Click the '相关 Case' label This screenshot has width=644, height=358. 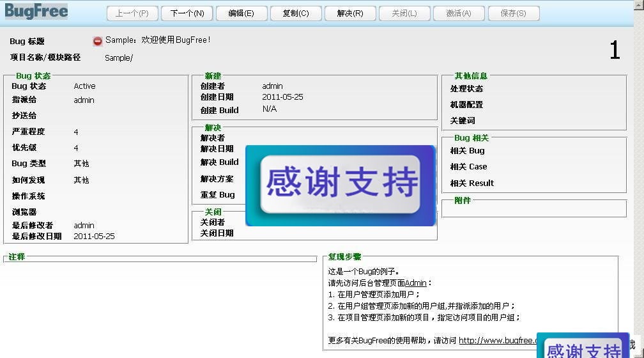[x=469, y=167]
